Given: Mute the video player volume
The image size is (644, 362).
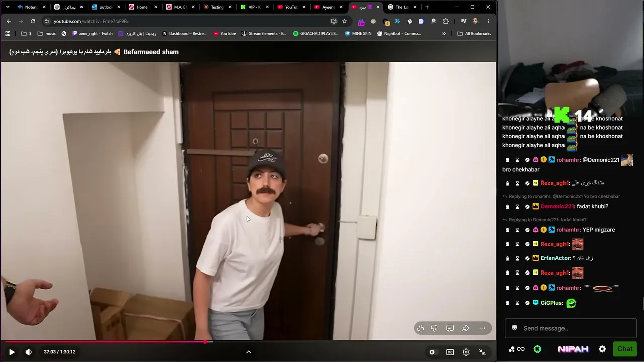Looking at the screenshot, I should (x=28, y=352).
